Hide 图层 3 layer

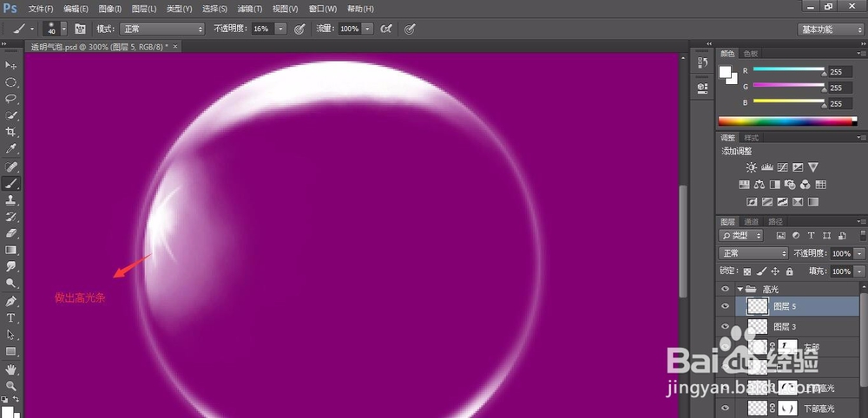pyautogui.click(x=725, y=327)
